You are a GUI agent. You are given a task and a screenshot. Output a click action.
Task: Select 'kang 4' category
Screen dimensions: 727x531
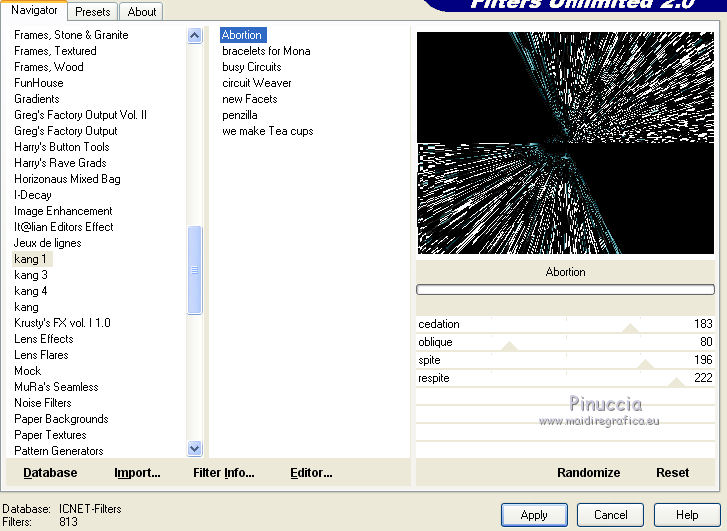click(x=31, y=291)
